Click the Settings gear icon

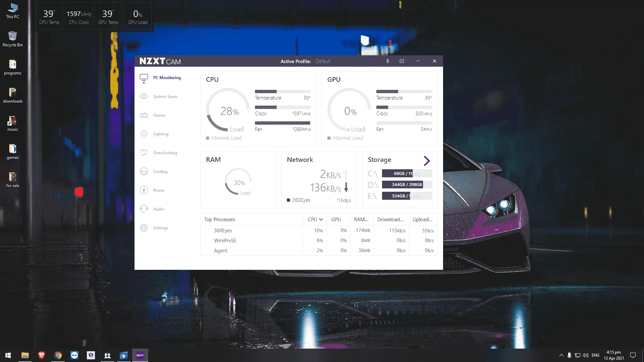click(x=144, y=228)
